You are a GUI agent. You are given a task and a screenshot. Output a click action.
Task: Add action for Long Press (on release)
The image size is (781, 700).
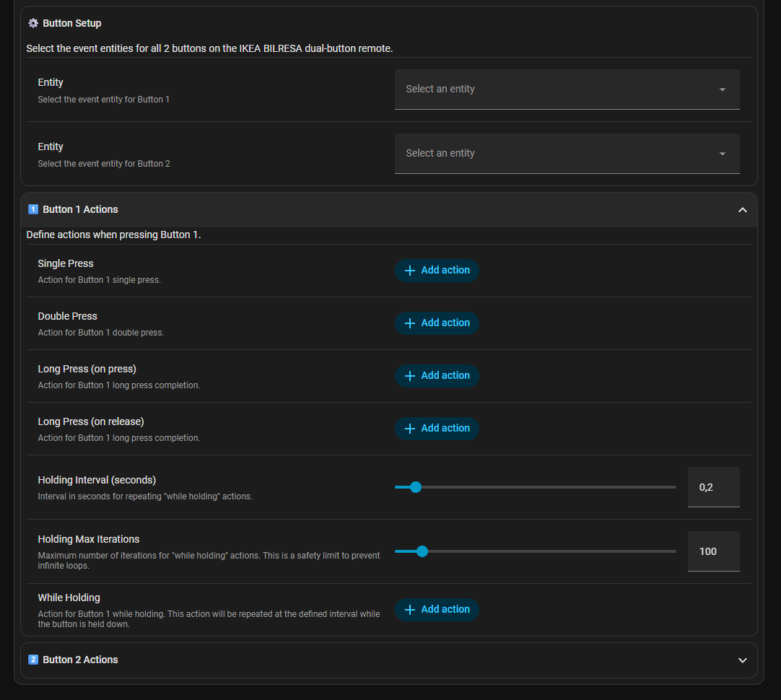coord(437,429)
